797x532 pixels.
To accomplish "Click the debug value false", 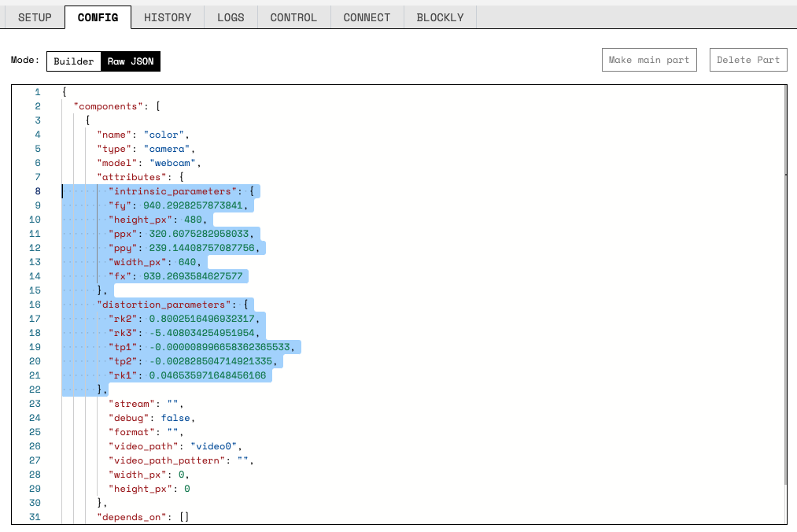I will [x=176, y=418].
